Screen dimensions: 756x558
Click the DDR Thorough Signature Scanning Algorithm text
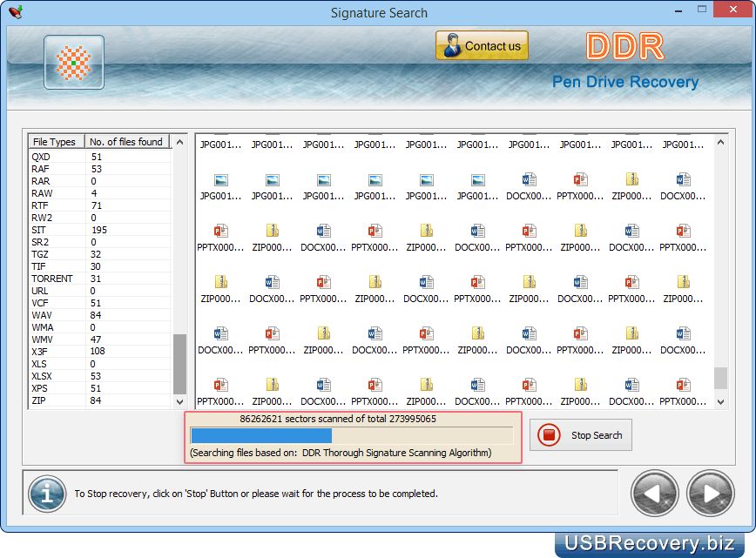pos(397,453)
